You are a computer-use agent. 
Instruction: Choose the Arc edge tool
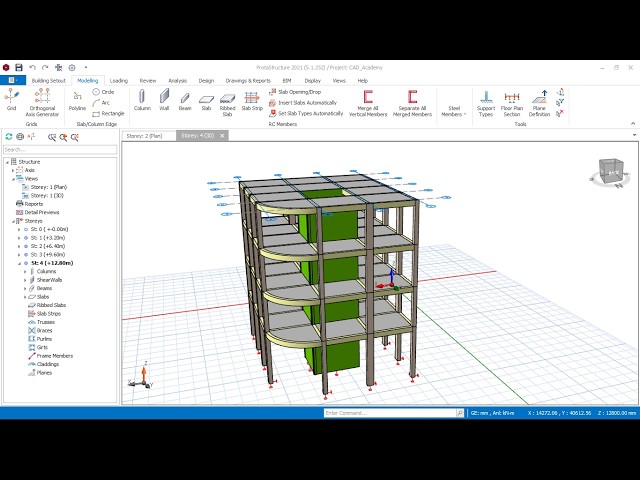tap(101, 102)
